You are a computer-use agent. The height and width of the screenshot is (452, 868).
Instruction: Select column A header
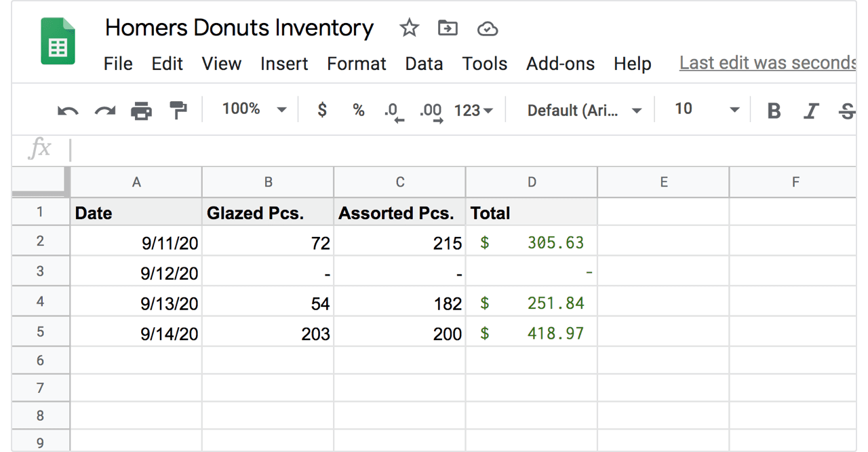coord(136,182)
